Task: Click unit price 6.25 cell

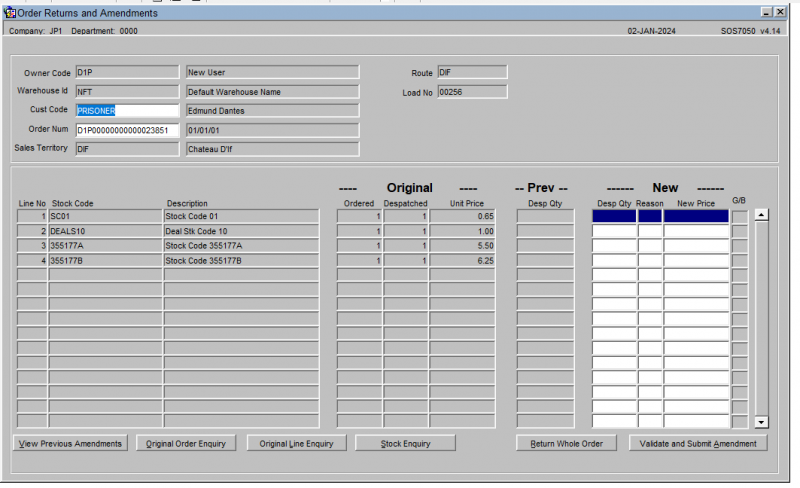Action: tap(462, 260)
